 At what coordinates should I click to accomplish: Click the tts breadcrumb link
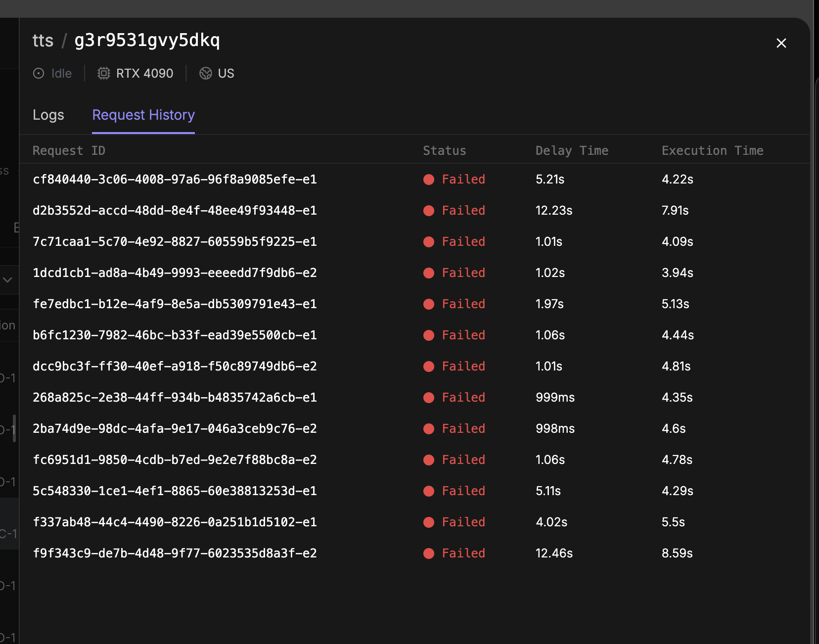pyautogui.click(x=43, y=41)
